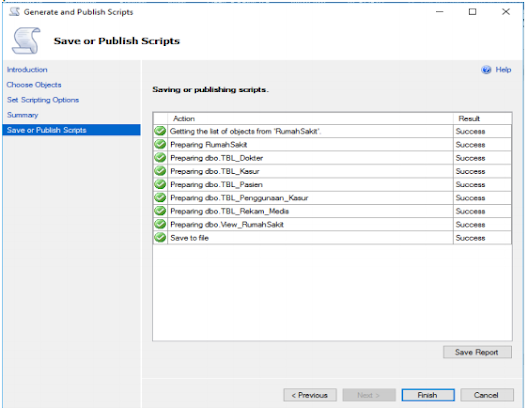
Task: Click the Save Report button
Action: 477,352
